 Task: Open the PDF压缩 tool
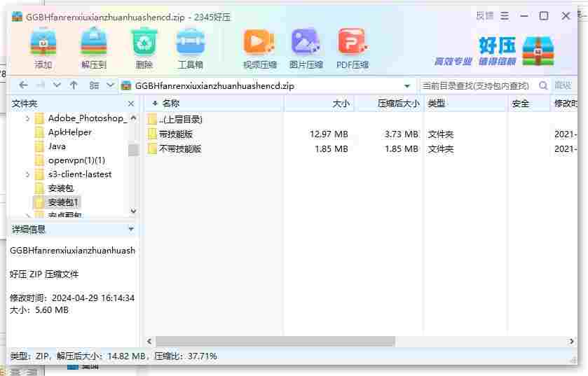coord(353,49)
